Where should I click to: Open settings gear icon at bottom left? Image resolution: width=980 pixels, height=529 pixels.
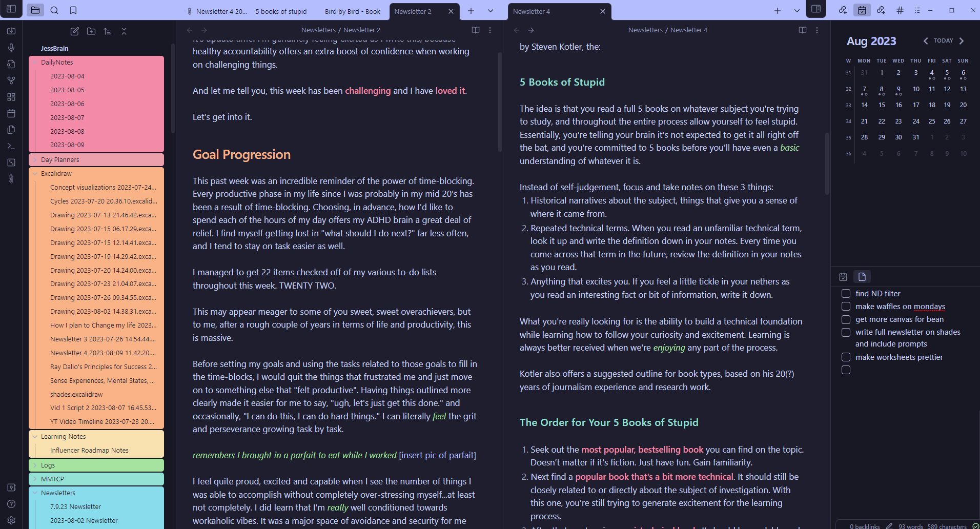click(11, 520)
